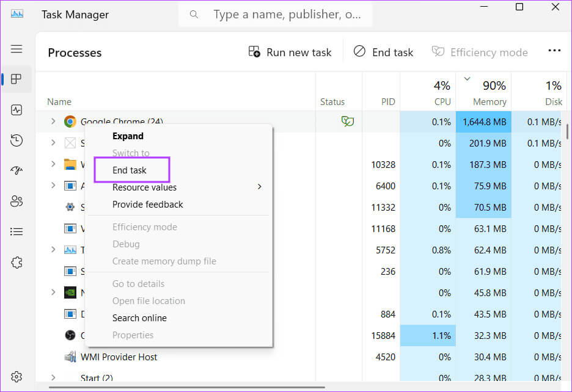
Task: Click the folder icon of PID 10328 row
Action: [70, 164]
